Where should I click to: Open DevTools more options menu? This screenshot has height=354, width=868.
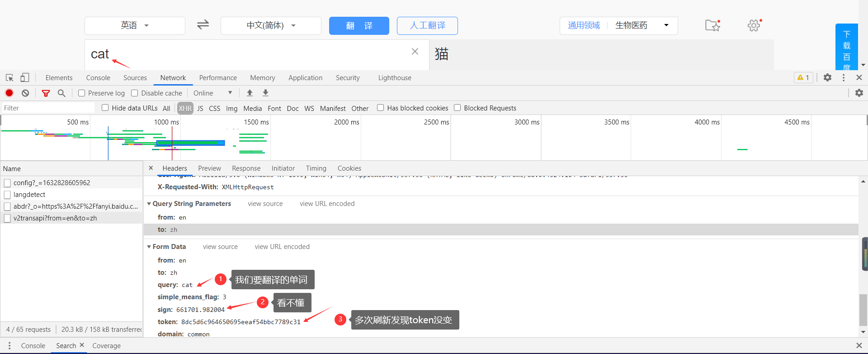pos(844,77)
